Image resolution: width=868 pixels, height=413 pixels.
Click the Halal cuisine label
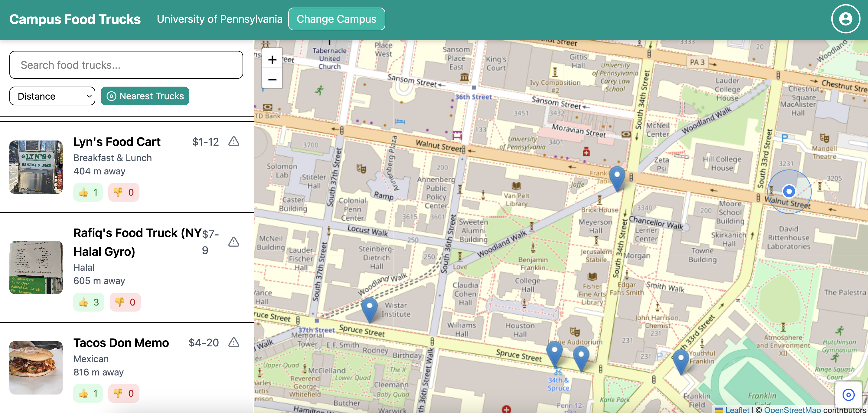click(84, 267)
